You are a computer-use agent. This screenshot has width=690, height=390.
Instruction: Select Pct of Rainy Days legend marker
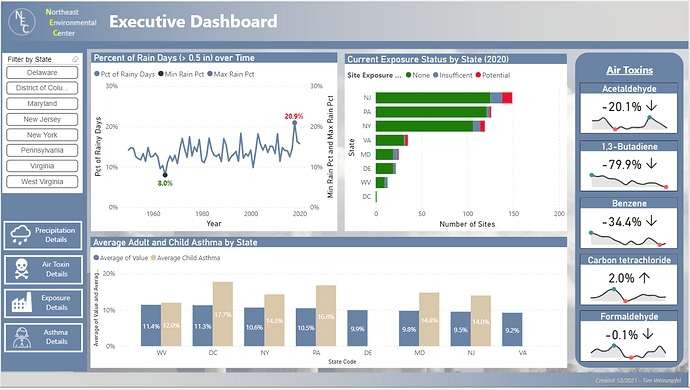[97, 74]
